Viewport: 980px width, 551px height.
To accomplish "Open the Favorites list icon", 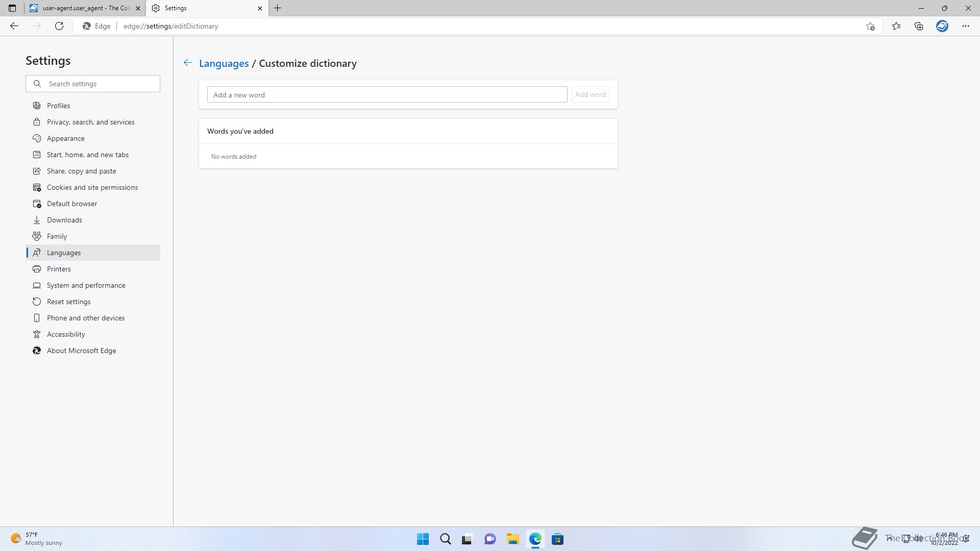I will (x=896, y=26).
